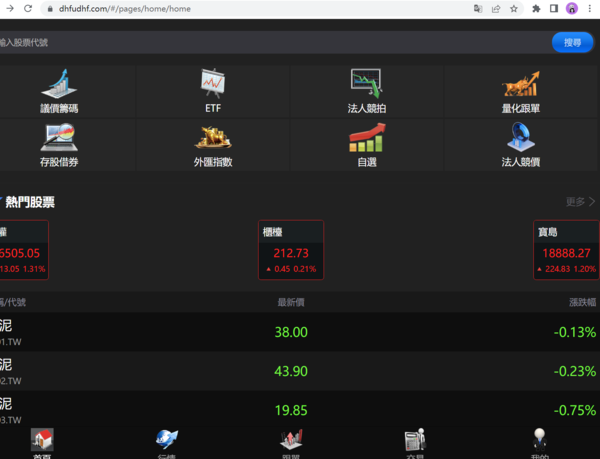Select the 寶島 index card showing 18888.27
Viewport: 600px width, 459px height.
tap(566, 249)
